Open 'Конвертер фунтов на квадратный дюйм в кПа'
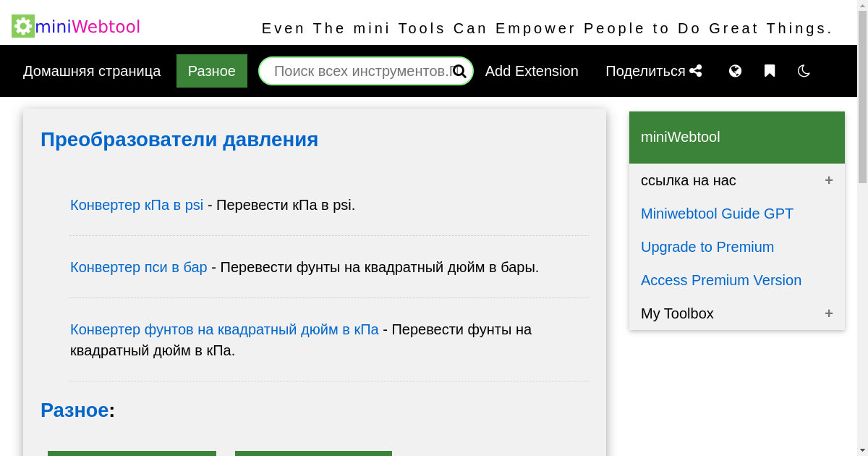 pyautogui.click(x=224, y=329)
